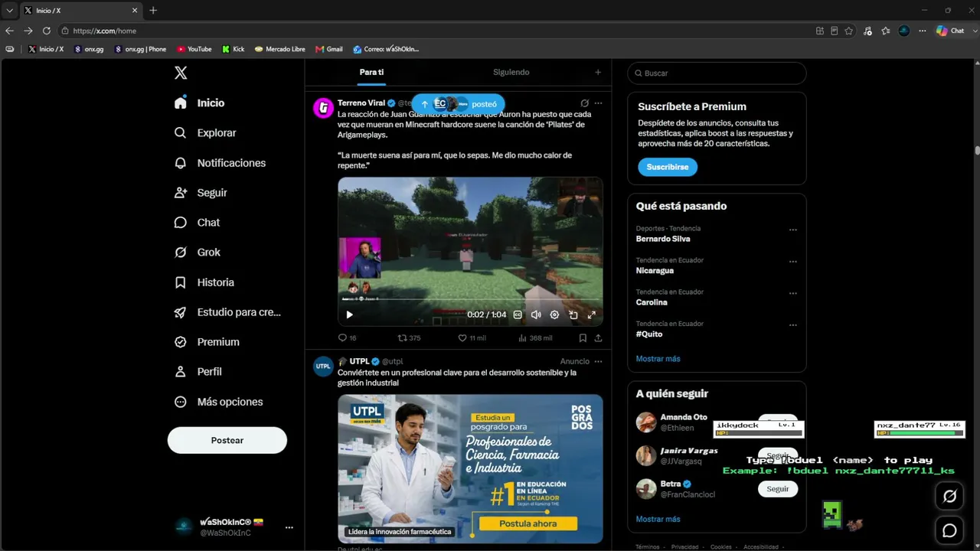
Task: Click the new posts 'posteó' pill
Action: point(459,104)
